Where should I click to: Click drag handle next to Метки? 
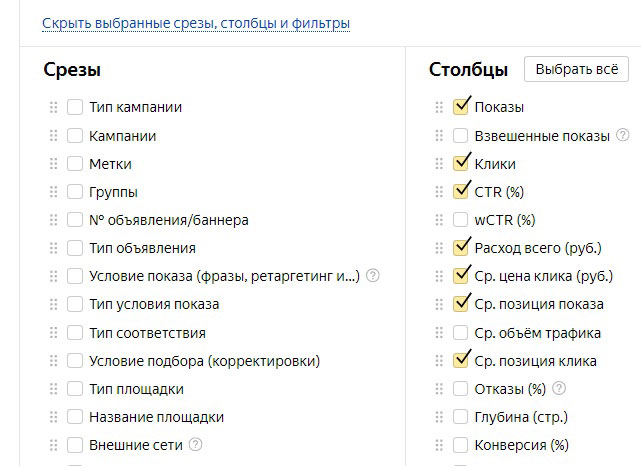54,163
